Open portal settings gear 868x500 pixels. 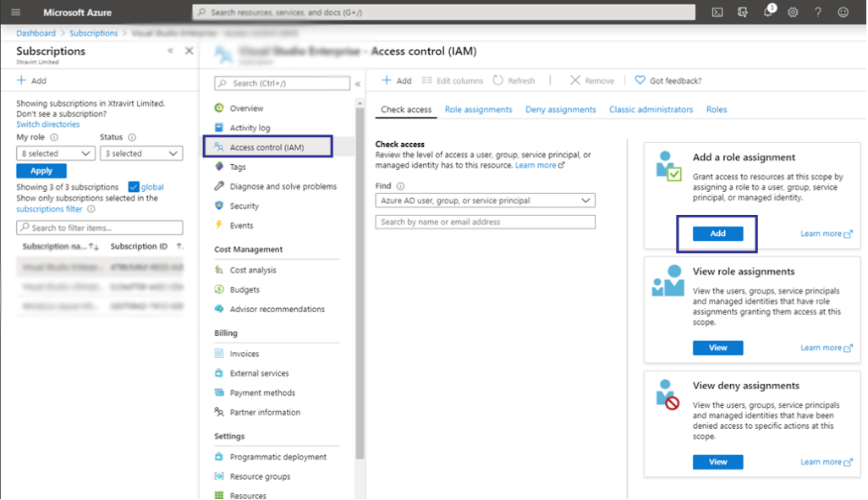coord(793,12)
